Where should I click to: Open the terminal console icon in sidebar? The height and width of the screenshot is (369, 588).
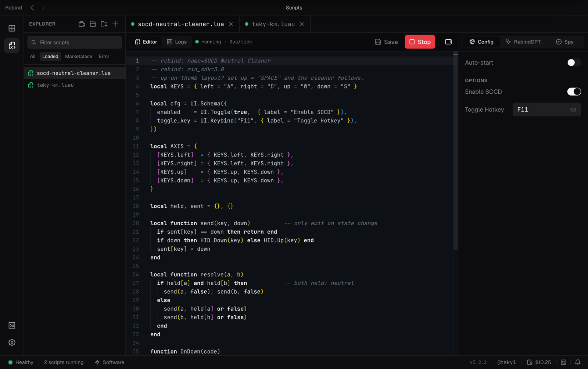(12, 325)
